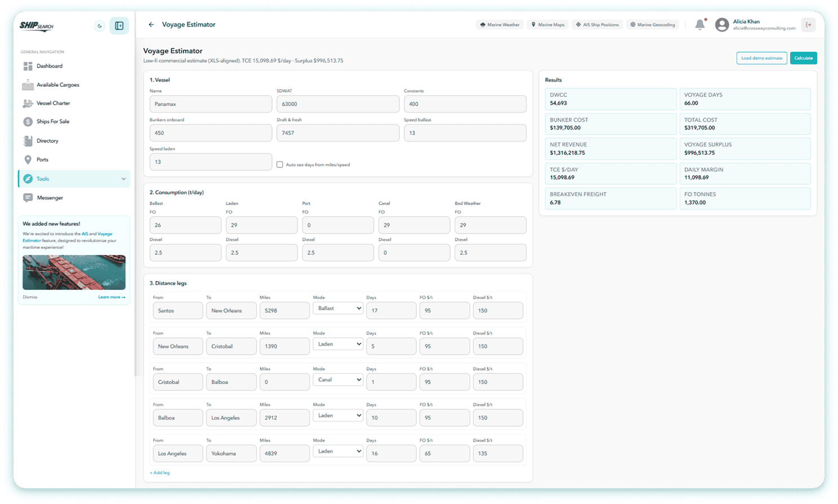Open Marine Maps tool
The height and width of the screenshot is (504, 838).
click(548, 25)
